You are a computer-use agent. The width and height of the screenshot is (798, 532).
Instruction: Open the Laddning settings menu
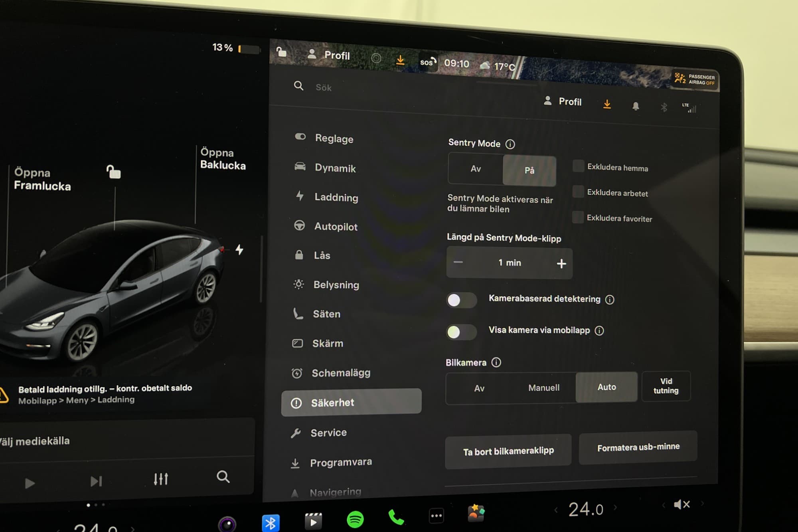336,198
